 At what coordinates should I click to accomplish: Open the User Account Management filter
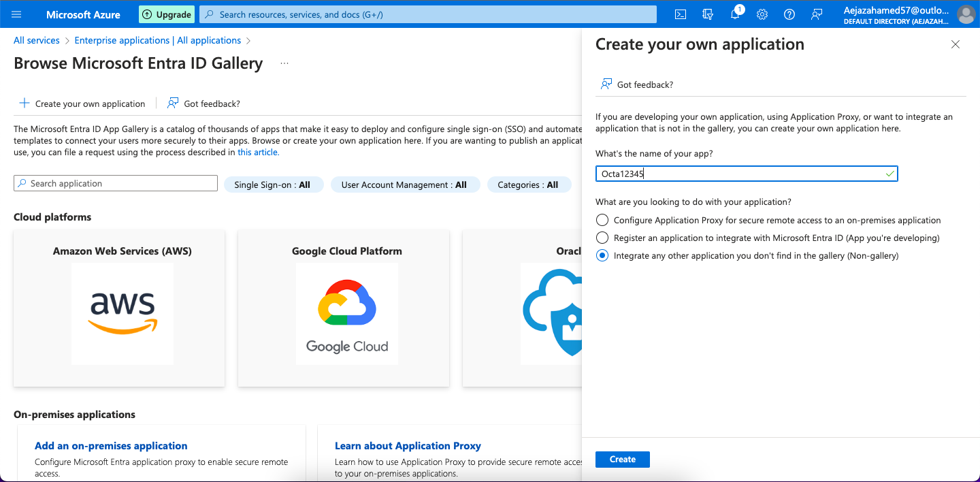click(x=404, y=184)
